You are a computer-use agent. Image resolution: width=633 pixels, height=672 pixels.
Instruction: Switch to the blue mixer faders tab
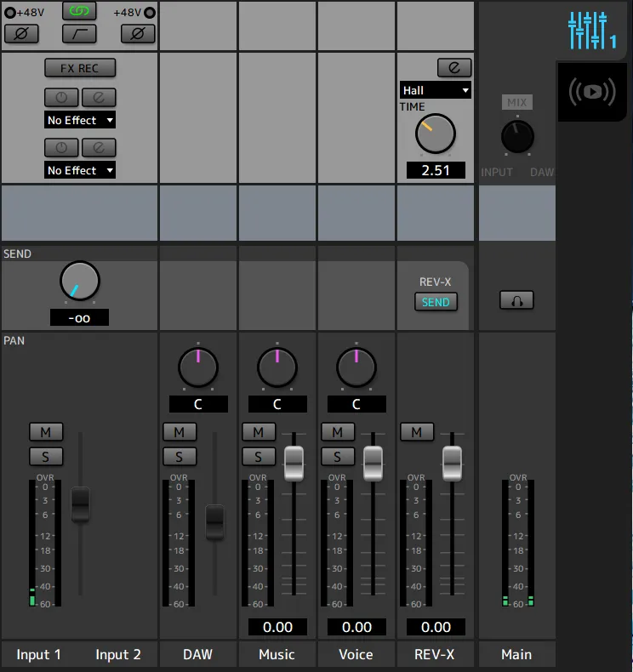pyautogui.click(x=592, y=30)
